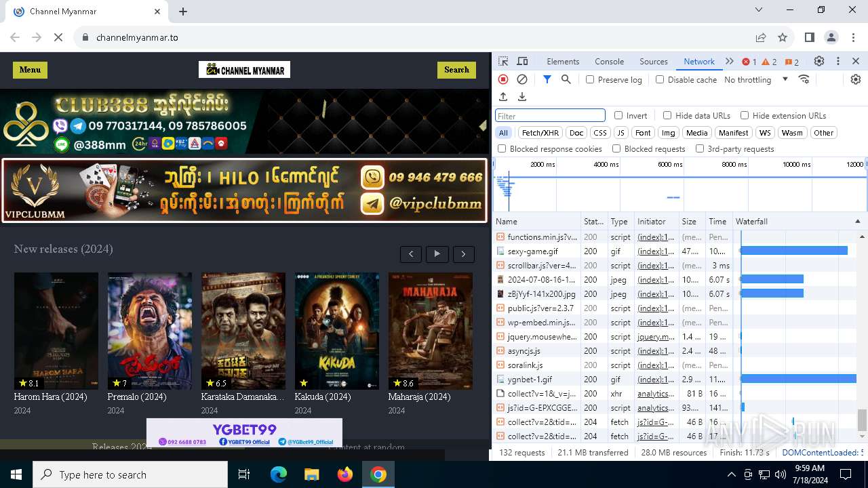The image size is (868, 488).
Task: Show the warnings count badge
Action: click(x=770, y=62)
